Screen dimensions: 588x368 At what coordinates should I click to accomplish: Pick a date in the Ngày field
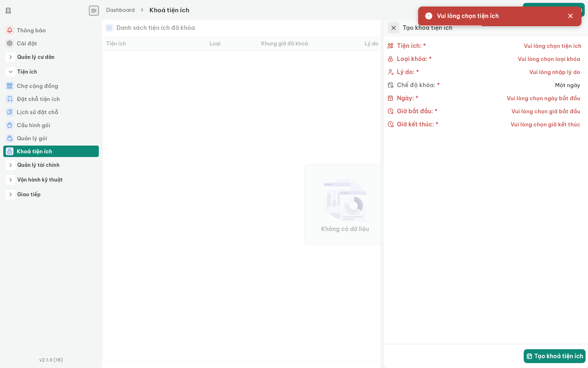click(x=543, y=98)
